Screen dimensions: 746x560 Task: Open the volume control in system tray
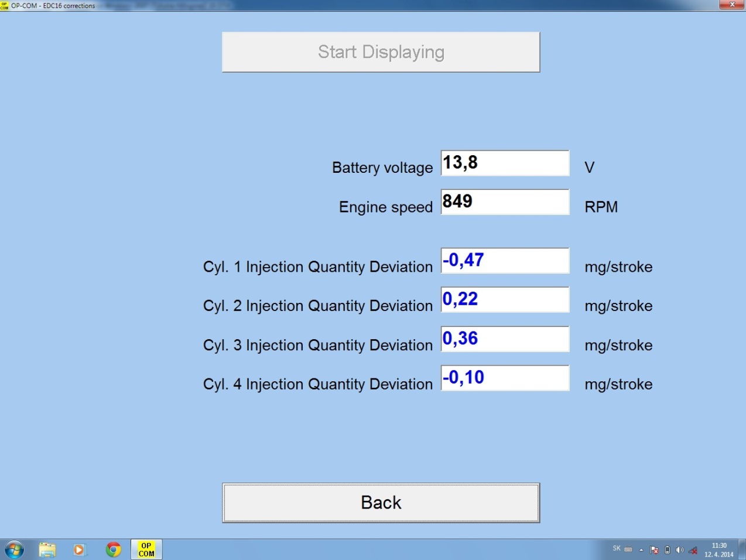click(680, 550)
